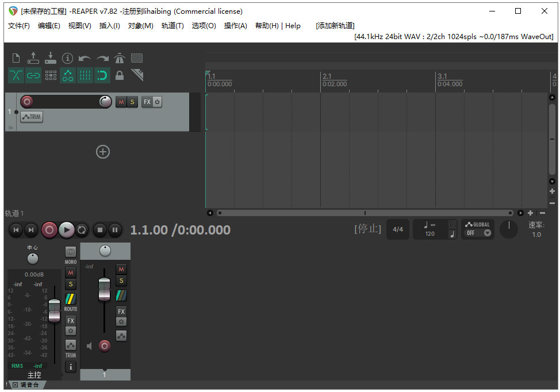Screen dimensions: 560x392
Task: Toggle envelope move with items icon
Action: (x=67, y=75)
